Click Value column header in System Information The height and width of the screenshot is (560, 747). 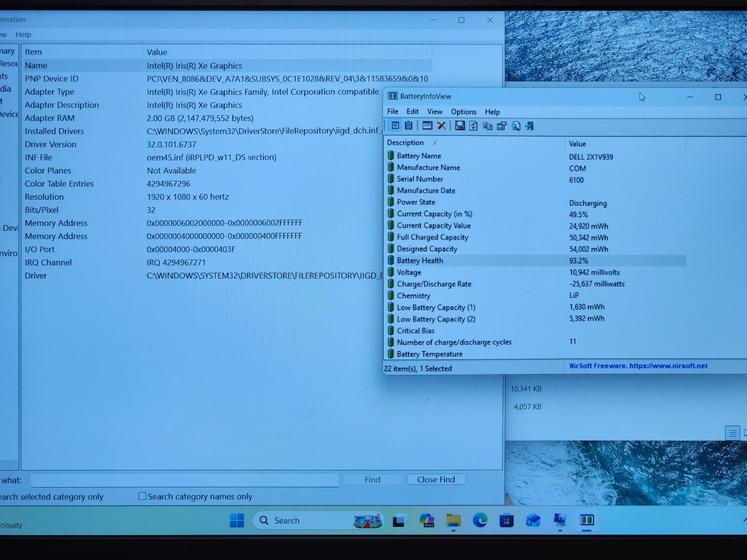[x=288, y=52]
